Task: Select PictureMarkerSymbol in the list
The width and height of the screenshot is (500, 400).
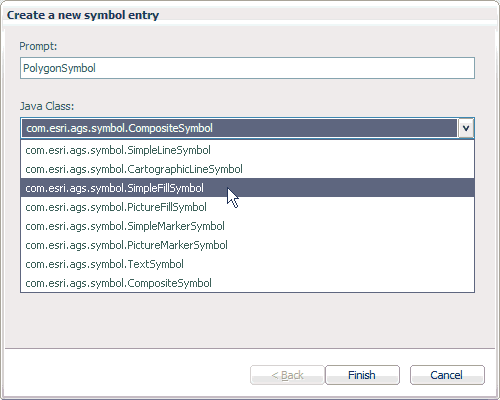Action: (x=247, y=245)
